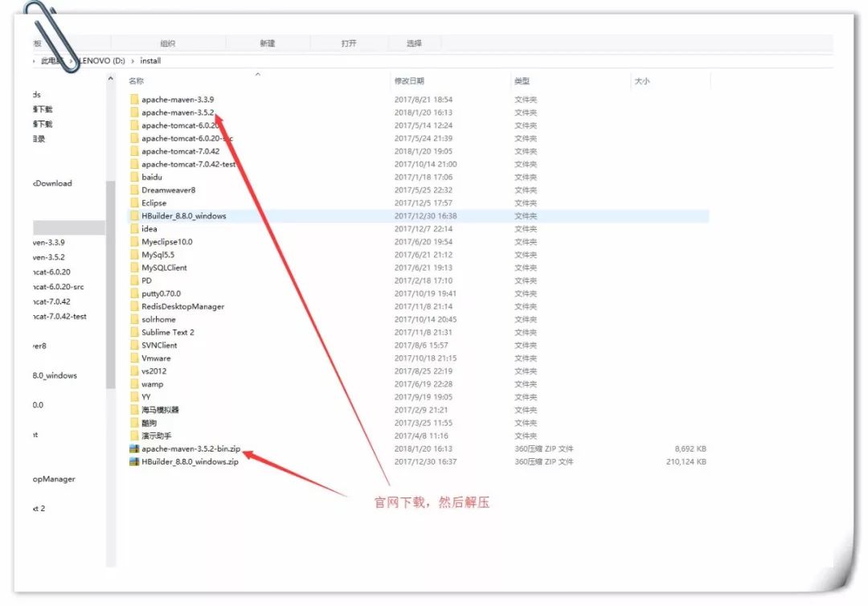
Task: Click the YY folder icon
Action: point(134,397)
